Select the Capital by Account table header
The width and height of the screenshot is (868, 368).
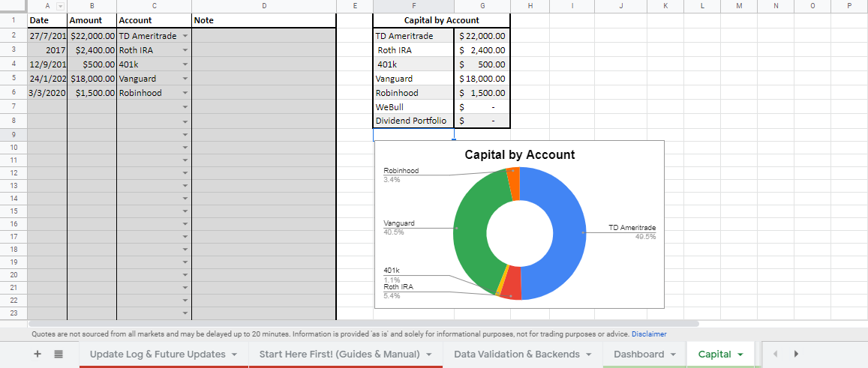click(x=442, y=20)
